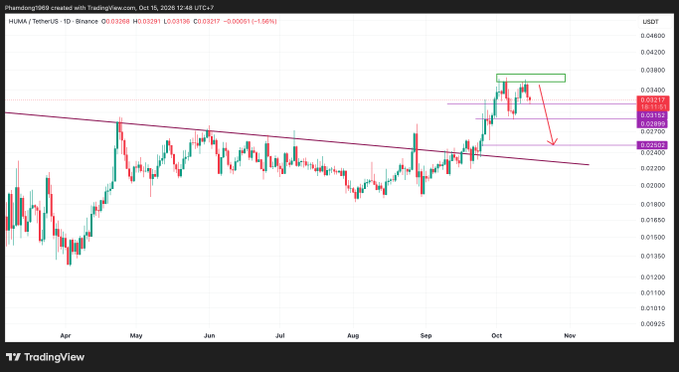The image size is (679, 372).
Task: Click the Oct label on time axis
Action: [x=497, y=336]
